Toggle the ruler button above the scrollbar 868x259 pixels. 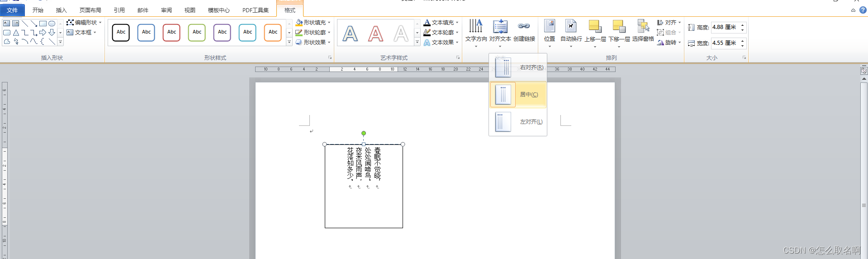pyautogui.click(x=864, y=71)
